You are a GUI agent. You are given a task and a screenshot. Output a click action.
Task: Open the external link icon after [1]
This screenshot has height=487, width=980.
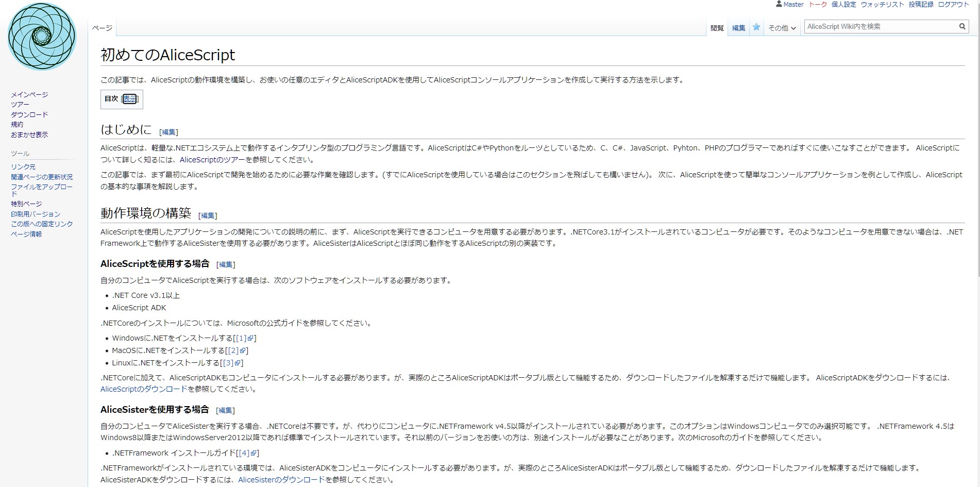click(x=251, y=338)
